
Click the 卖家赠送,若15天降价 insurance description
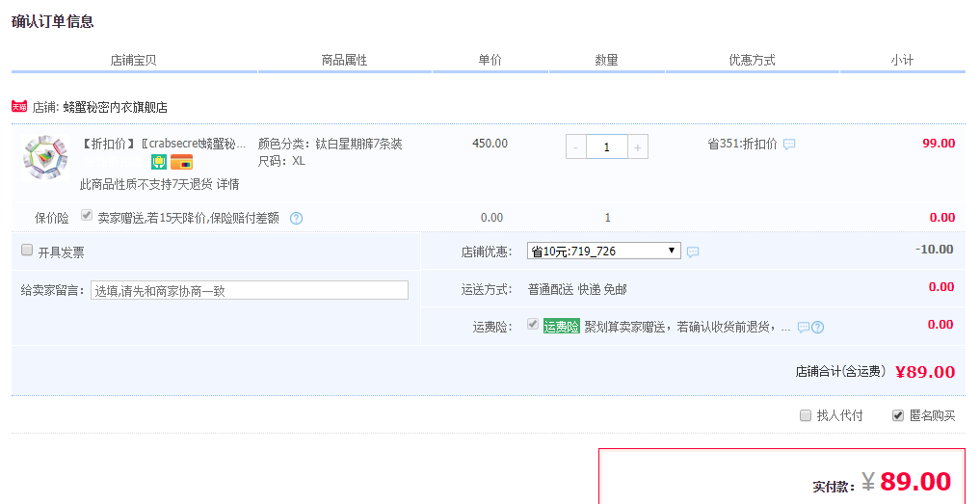coord(189,218)
